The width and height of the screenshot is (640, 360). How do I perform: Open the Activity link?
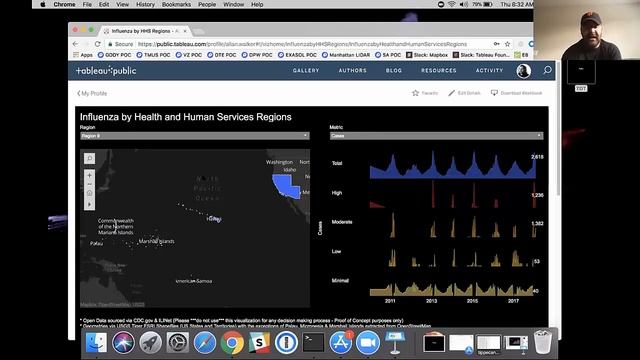point(489,71)
